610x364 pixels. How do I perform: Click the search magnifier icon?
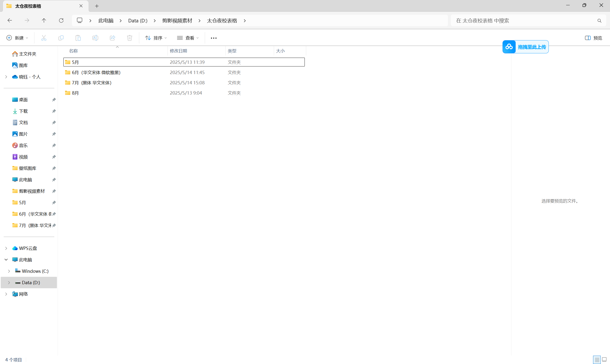599,21
